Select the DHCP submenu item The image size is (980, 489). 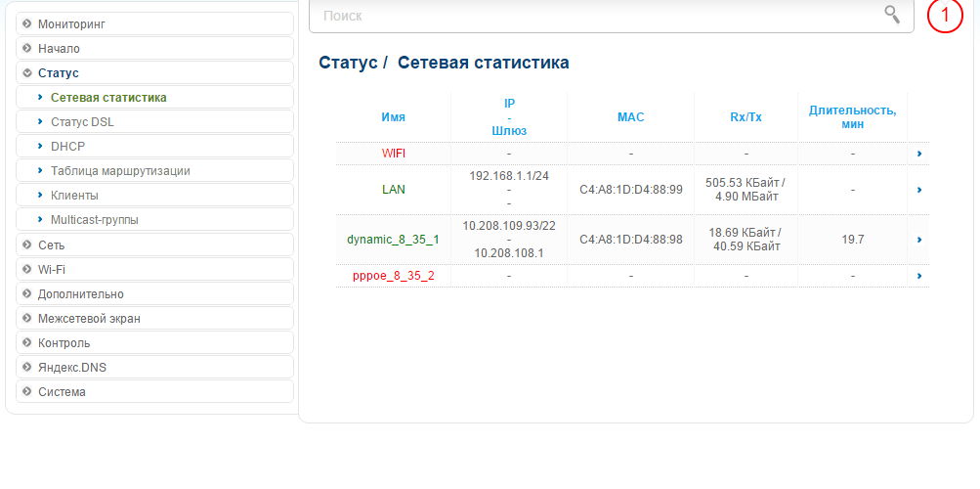pos(67,147)
